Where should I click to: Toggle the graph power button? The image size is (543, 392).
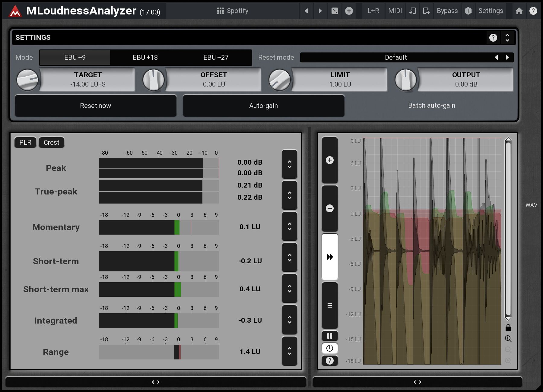point(330,348)
